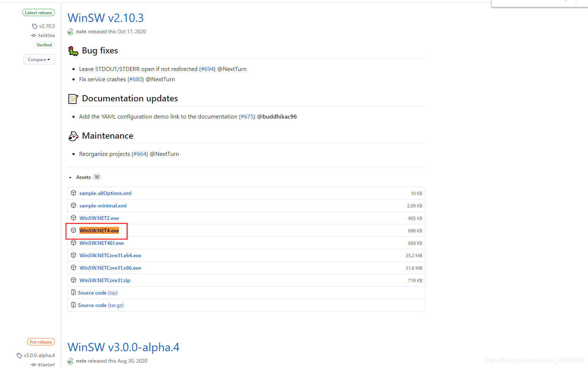Viewport: 588px width, 367px height.
Task: Click the tag icon next to v3.0.0-alpha.4
Action: point(19,356)
